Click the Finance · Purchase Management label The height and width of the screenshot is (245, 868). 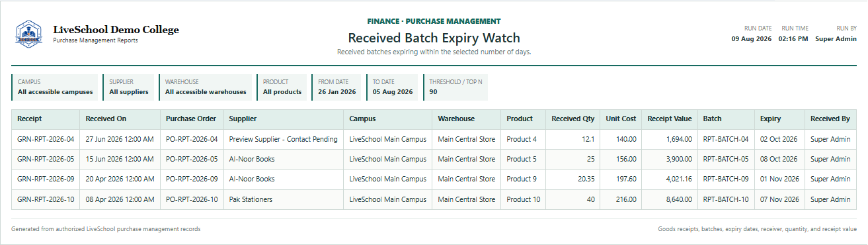[x=434, y=21]
